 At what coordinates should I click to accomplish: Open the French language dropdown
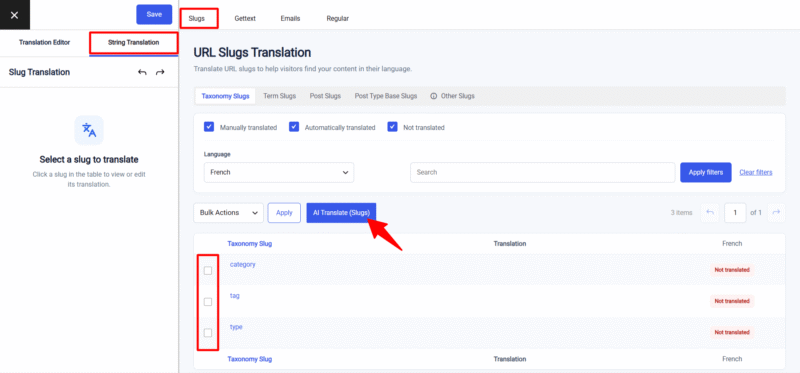tap(279, 172)
